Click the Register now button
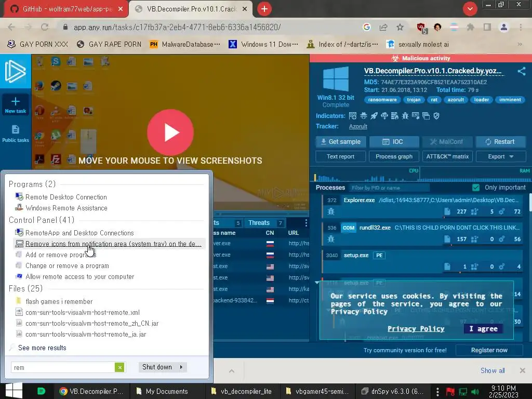The width and height of the screenshot is (532, 399). click(489, 350)
